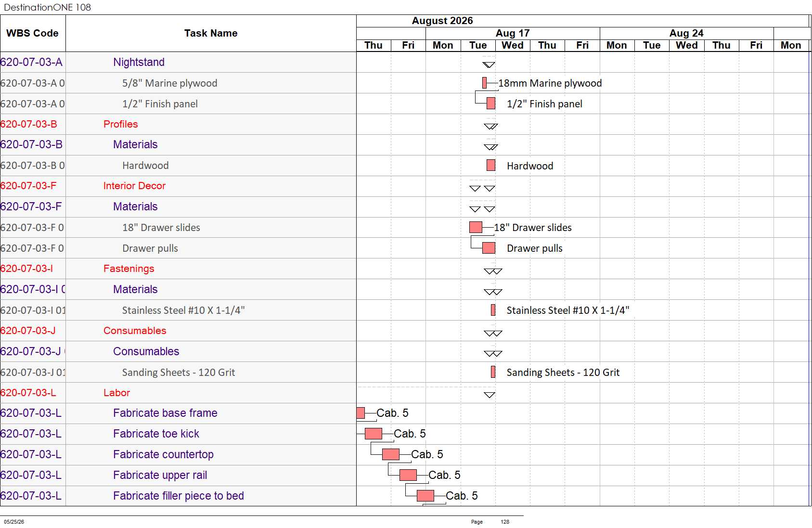This screenshot has height=528, width=812.
Task: Select the Fabricate upper rail task name
Action: (160, 475)
